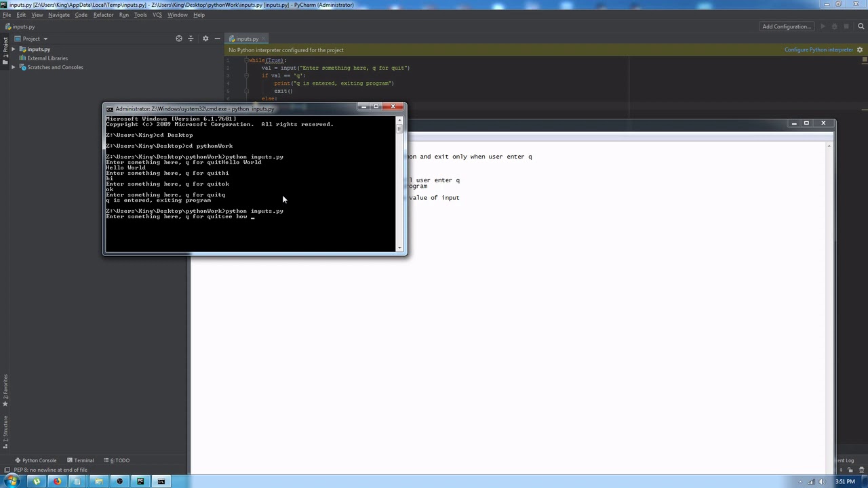Close the cmd.exe window

point(393,106)
